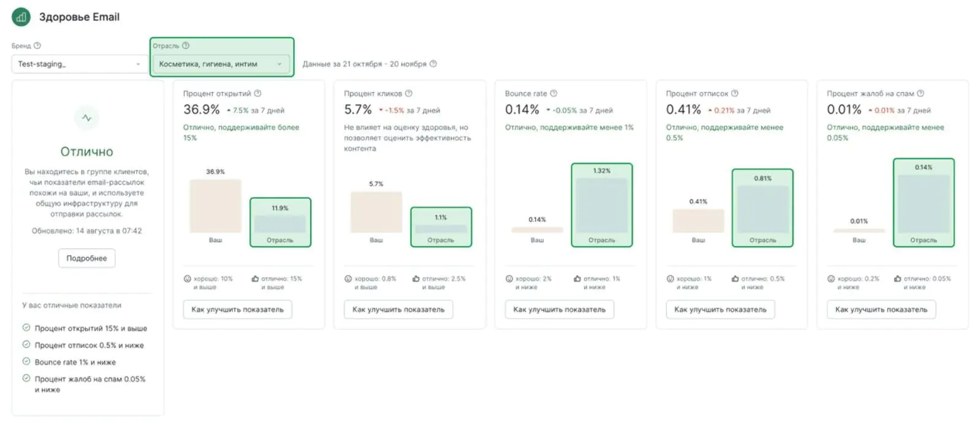980x424 pixels.
Task: Click help icon next to Bounce rate
Action: click(x=553, y=93)
